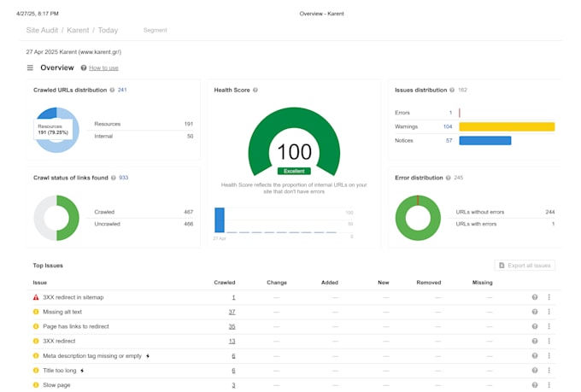Click warning icon for Slow page
The width and height of the screenshot is (581, 392).
(36, 385)
